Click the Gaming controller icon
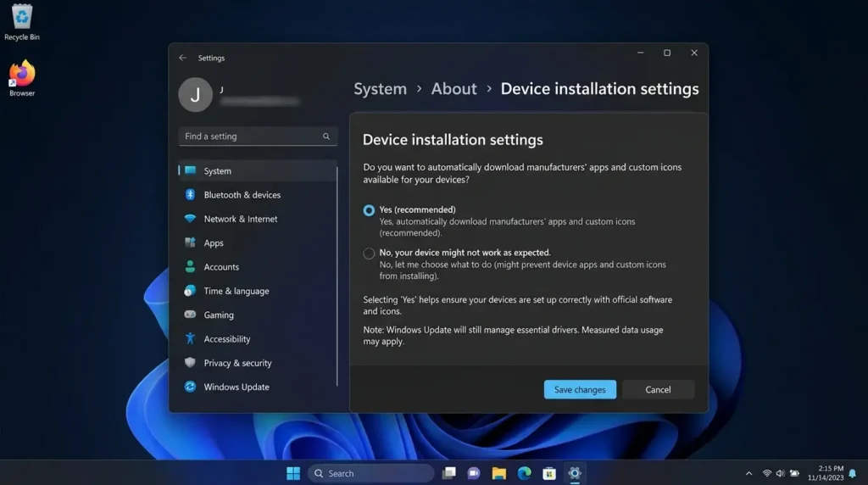This screenshot has width=868, height=485. [190, 315]
